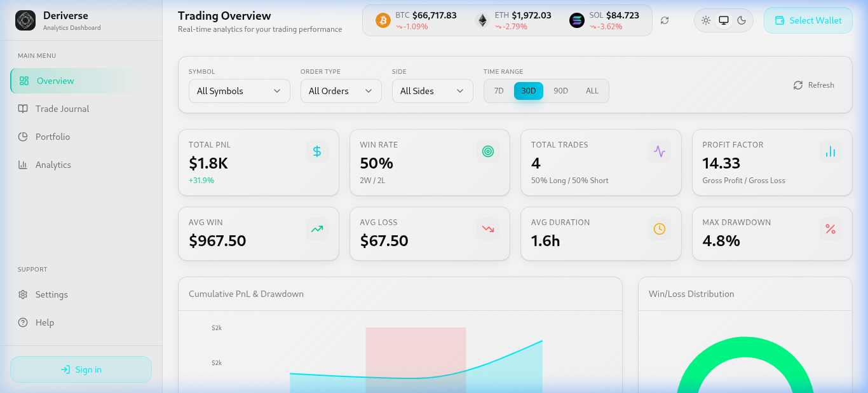
Task: Click the ETH -2.79% change
Action: pyautogui.click(x=511, y=27)
